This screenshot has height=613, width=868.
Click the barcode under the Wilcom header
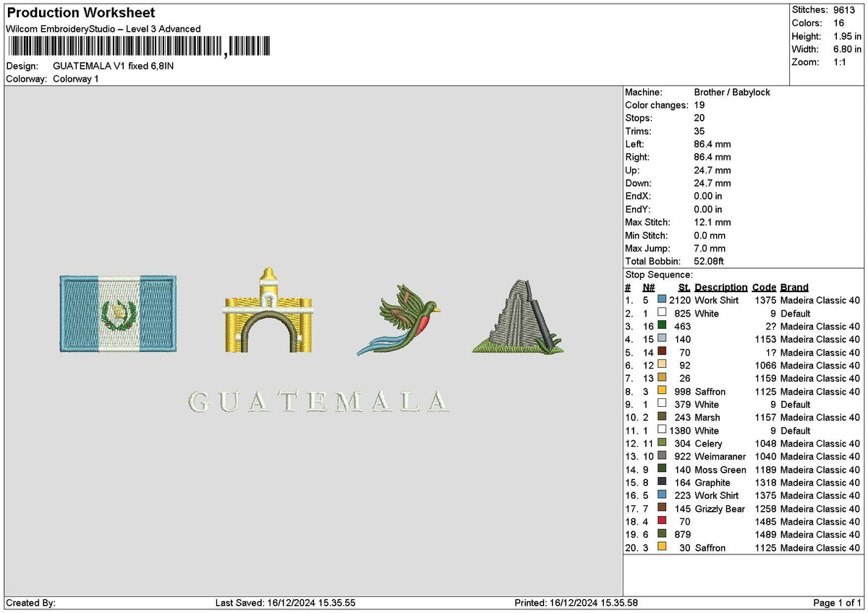point(139,47)
